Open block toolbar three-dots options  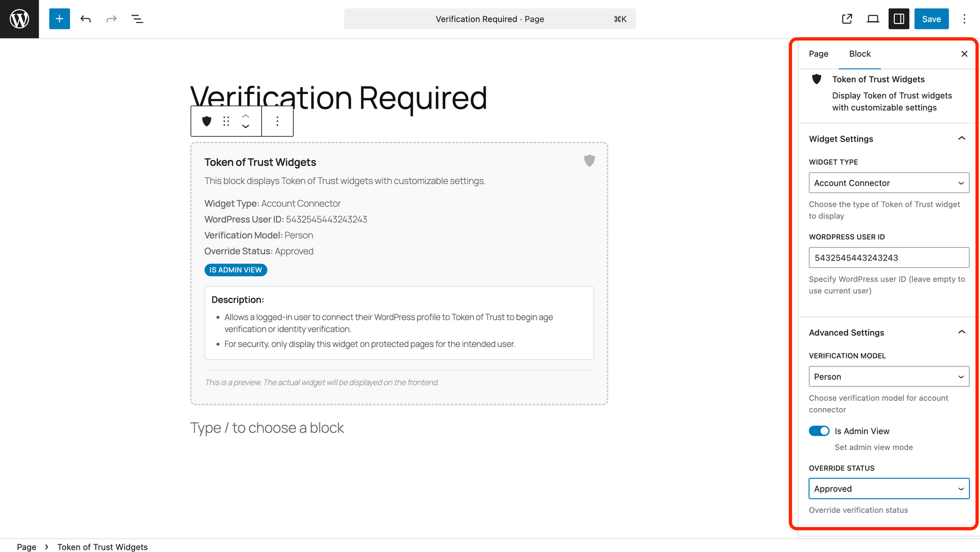(277, 121)
